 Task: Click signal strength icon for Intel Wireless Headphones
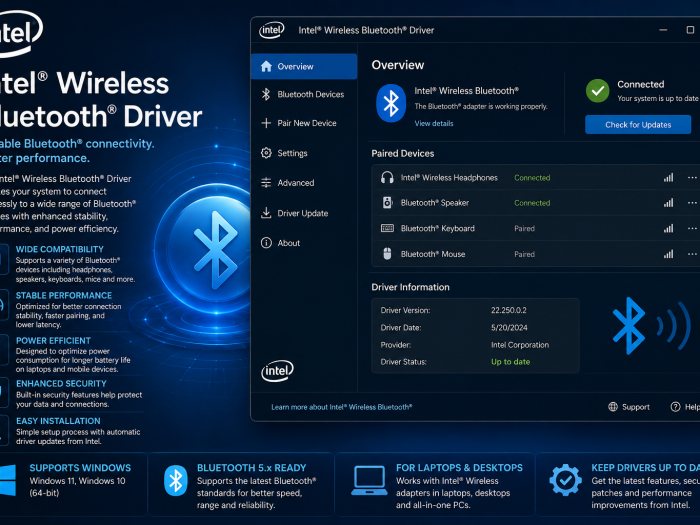point(668,178)
